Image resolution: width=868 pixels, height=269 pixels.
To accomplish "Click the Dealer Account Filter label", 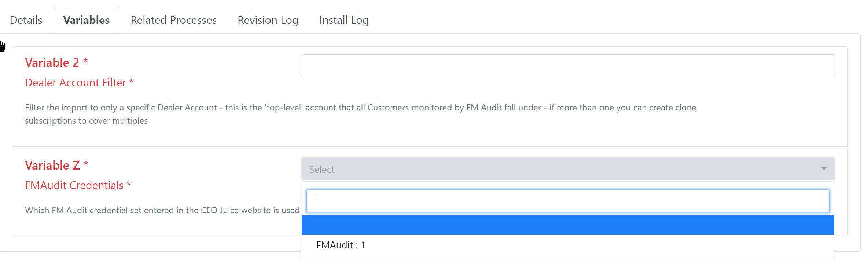I will point(76,83).
